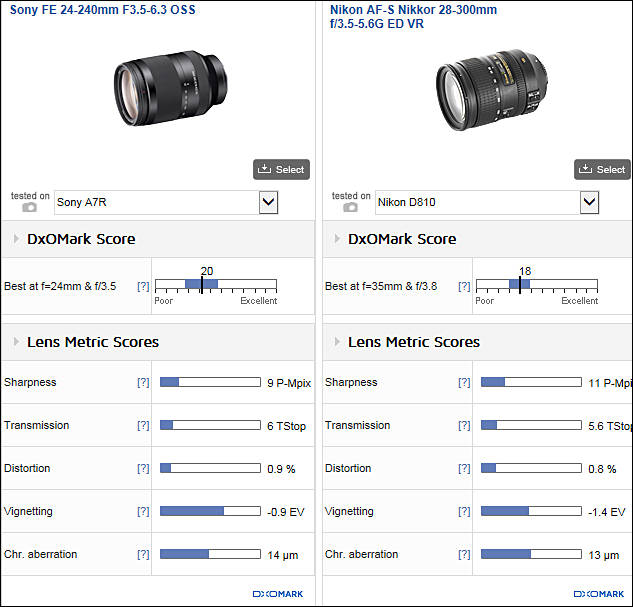This screenshot has width=633, height=607.
Task: Click the '6 TStop' value
Action: (287, 426)
